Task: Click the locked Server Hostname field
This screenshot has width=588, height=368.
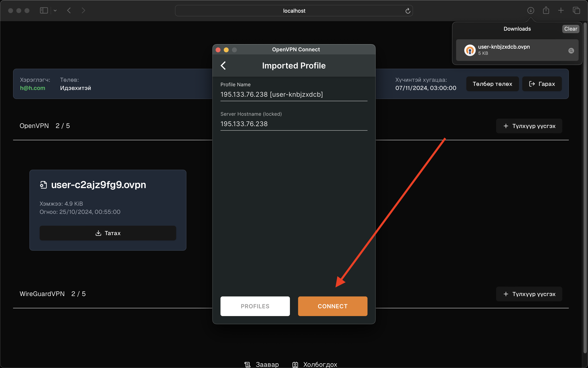Action: coord(294,124)
